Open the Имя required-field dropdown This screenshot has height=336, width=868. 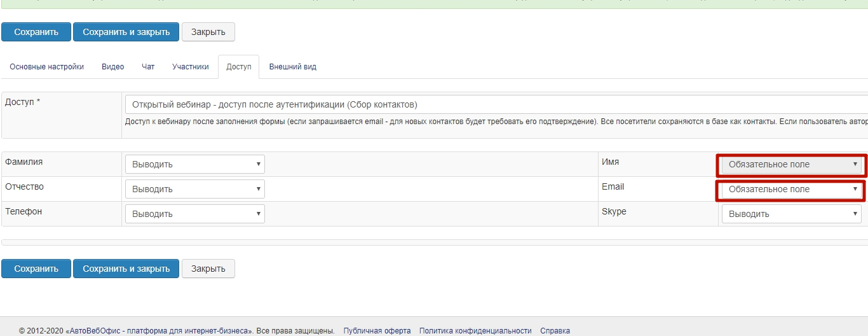tap(791, 164)
